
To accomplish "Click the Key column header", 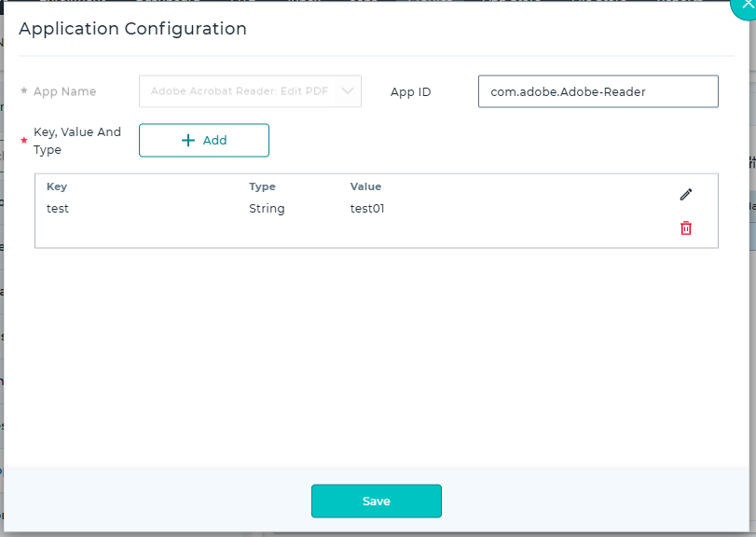I will coord(57,186).
